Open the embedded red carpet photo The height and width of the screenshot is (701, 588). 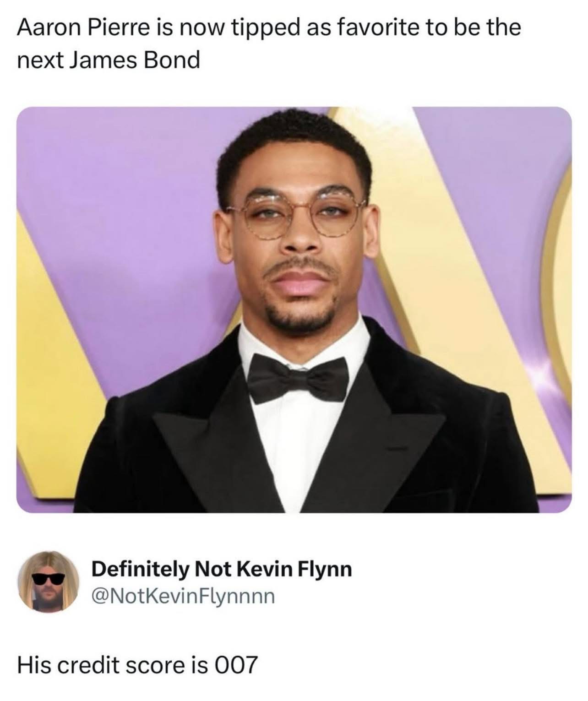pyautogui.click(x=294, y=310)
